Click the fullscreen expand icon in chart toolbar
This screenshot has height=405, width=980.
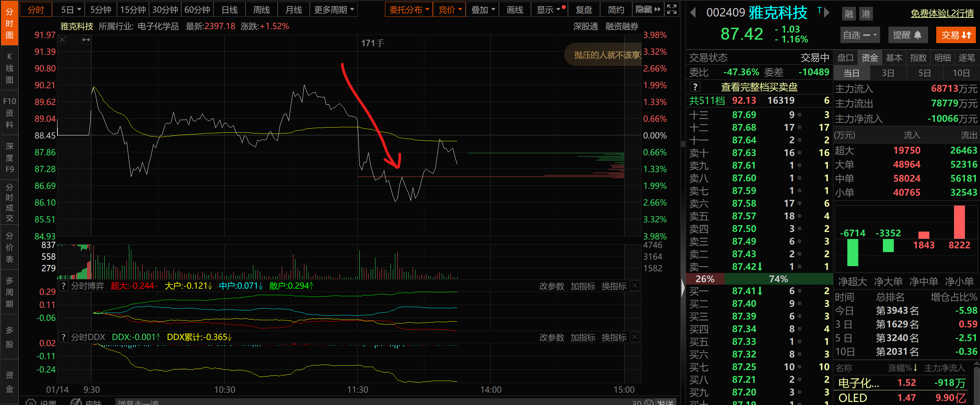coord(672,10)
